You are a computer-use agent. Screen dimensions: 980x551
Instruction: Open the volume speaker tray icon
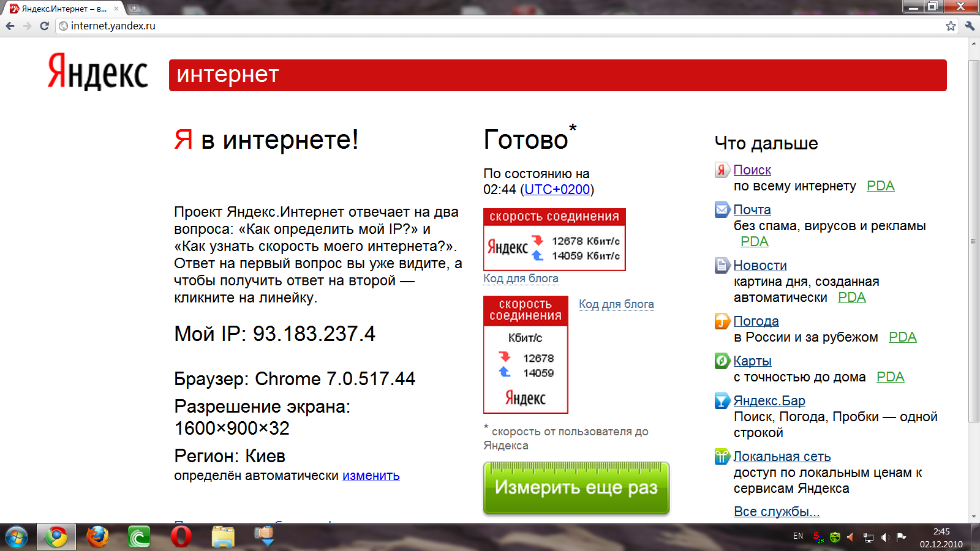(x=885, y=538)
